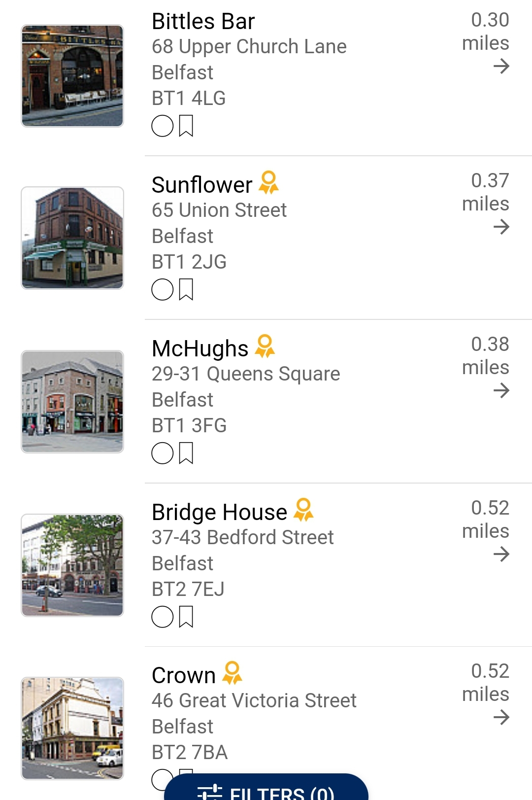Screen dimensions: 532x800
Task: Tap the award rosette beside Bridge House
Action: [x=303, y=510]
